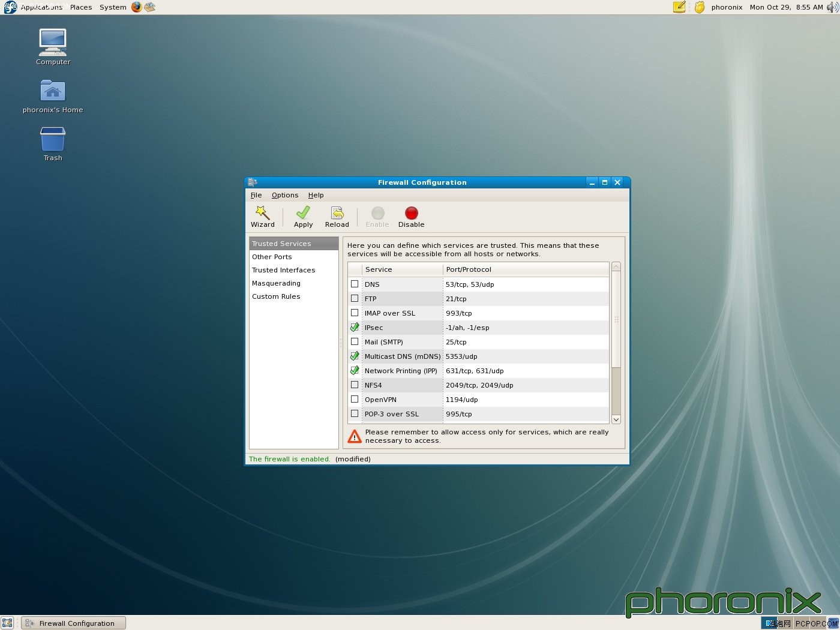Viewport: 840px width, 630px height.
Task: Disable the firewall with red button
Action: [x=411, y=217]
